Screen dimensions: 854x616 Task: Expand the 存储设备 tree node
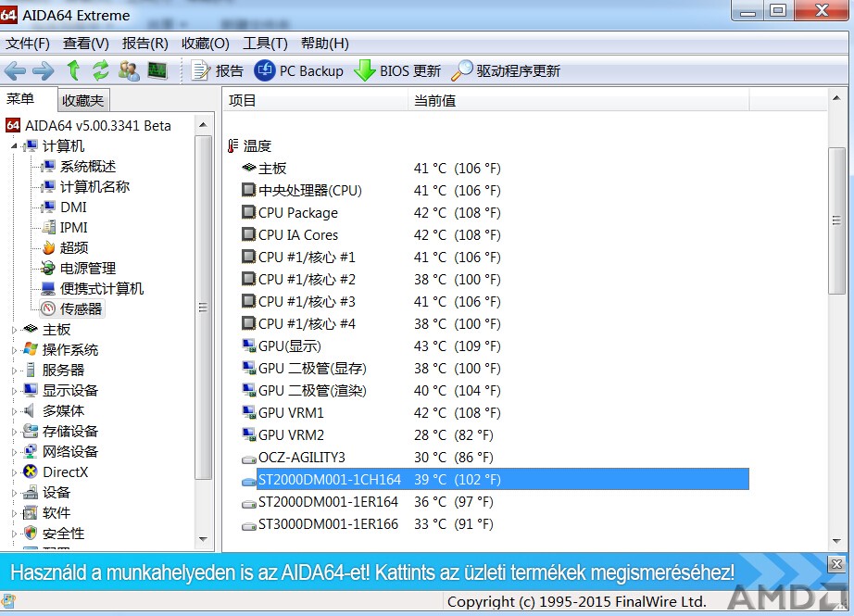[x=15, y=432]
